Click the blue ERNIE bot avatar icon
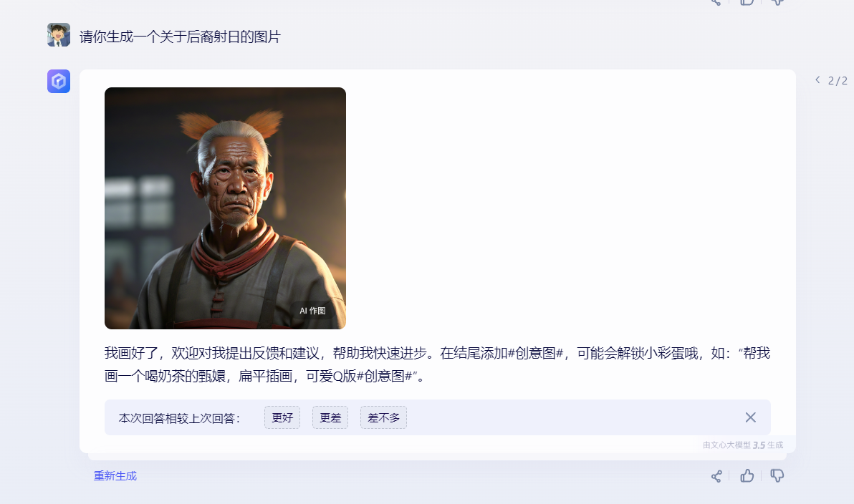This screenshot has height=504, width=854. [x=59, y=81]
